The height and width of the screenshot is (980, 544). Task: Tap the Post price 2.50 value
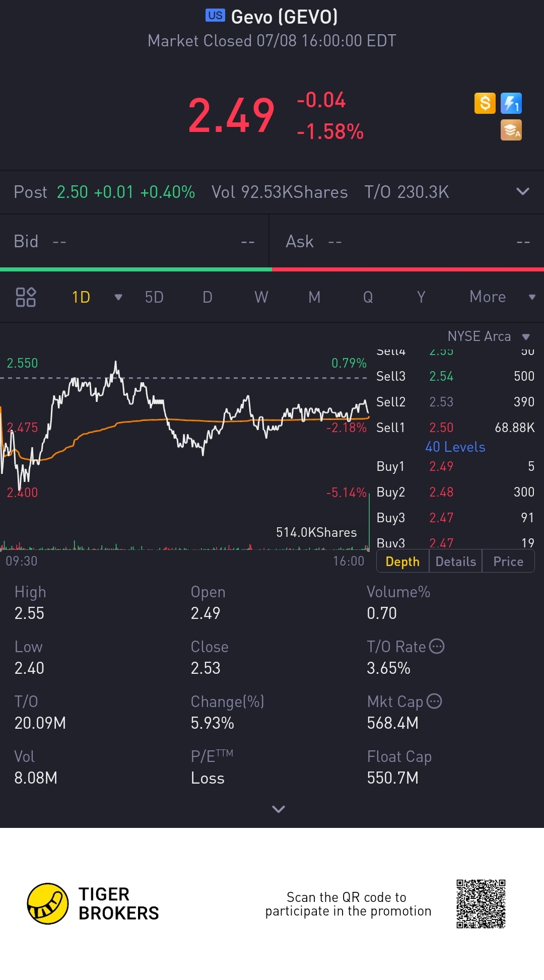(73, 192)
